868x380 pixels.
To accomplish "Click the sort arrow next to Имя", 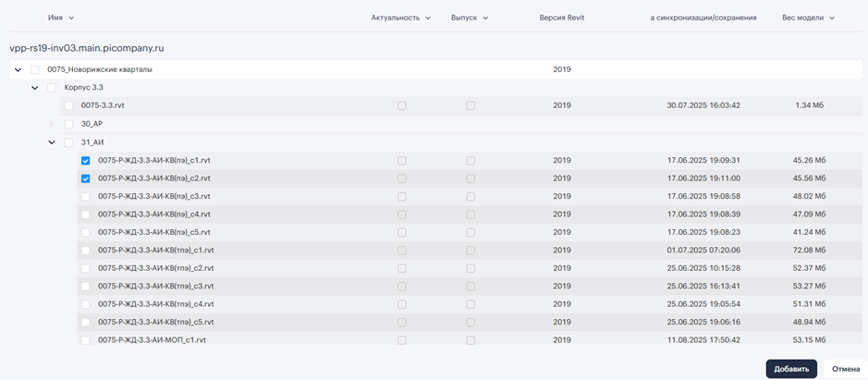I will 71,18.
